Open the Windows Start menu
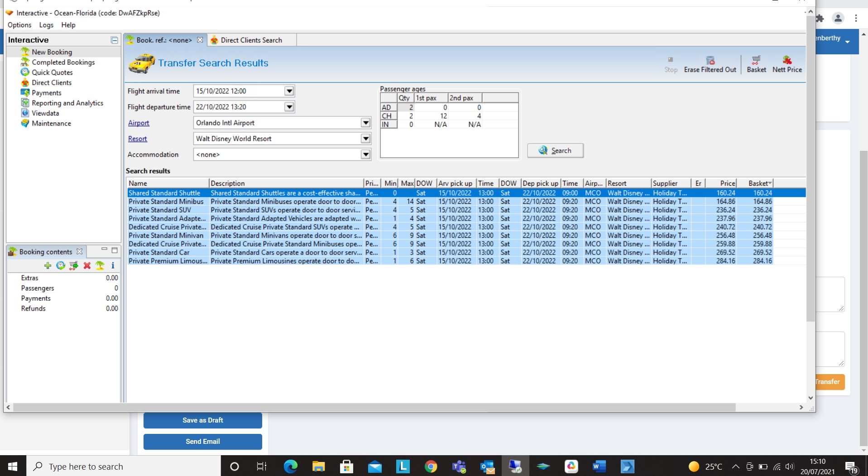This screenshot has height=476, width=868. click(x=13, y=466)
